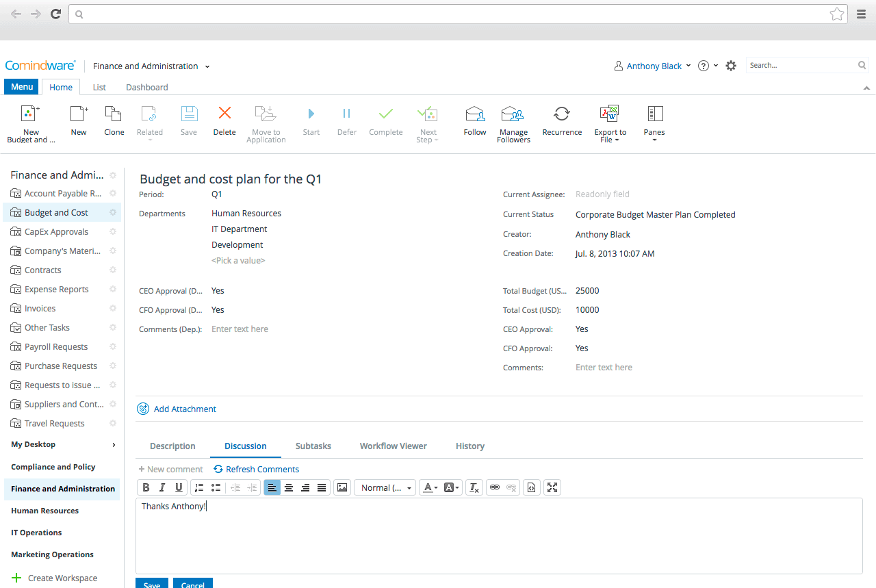
Task: Open the Dashboard tab
Action: [x=146, y=87]
